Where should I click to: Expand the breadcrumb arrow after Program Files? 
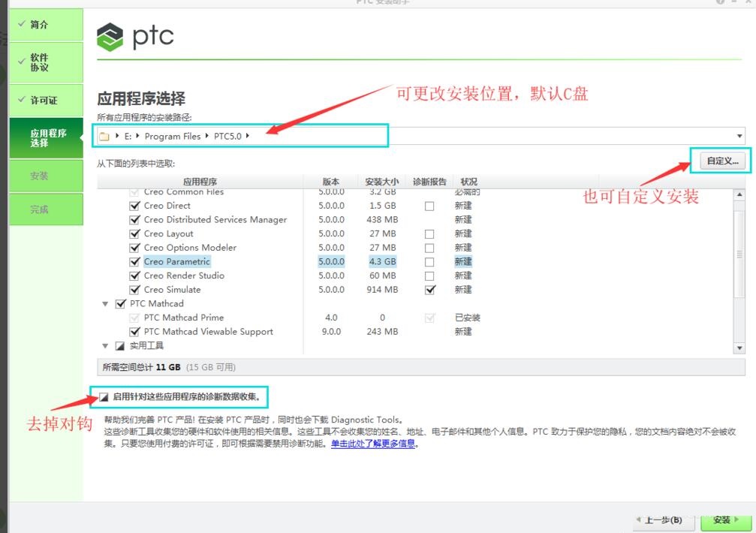[x=207, y=136]
